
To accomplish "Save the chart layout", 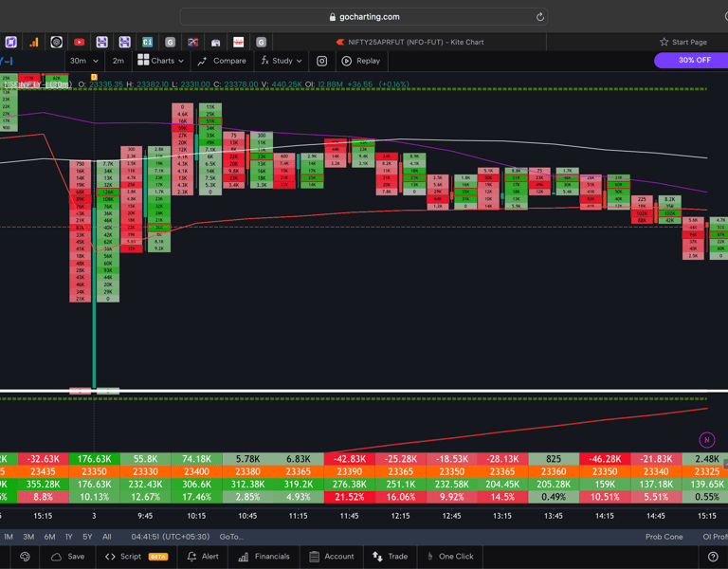I will click(x=68, y=557).
